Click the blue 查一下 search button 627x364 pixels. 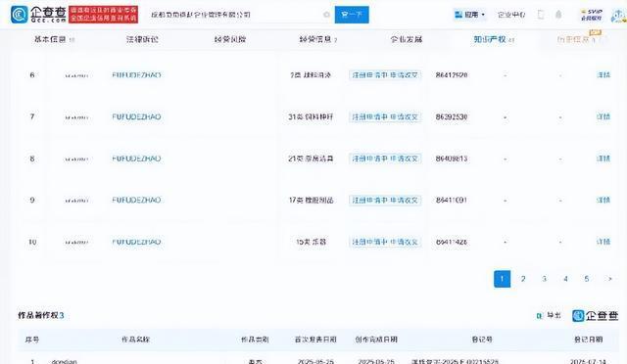point(352,15)
